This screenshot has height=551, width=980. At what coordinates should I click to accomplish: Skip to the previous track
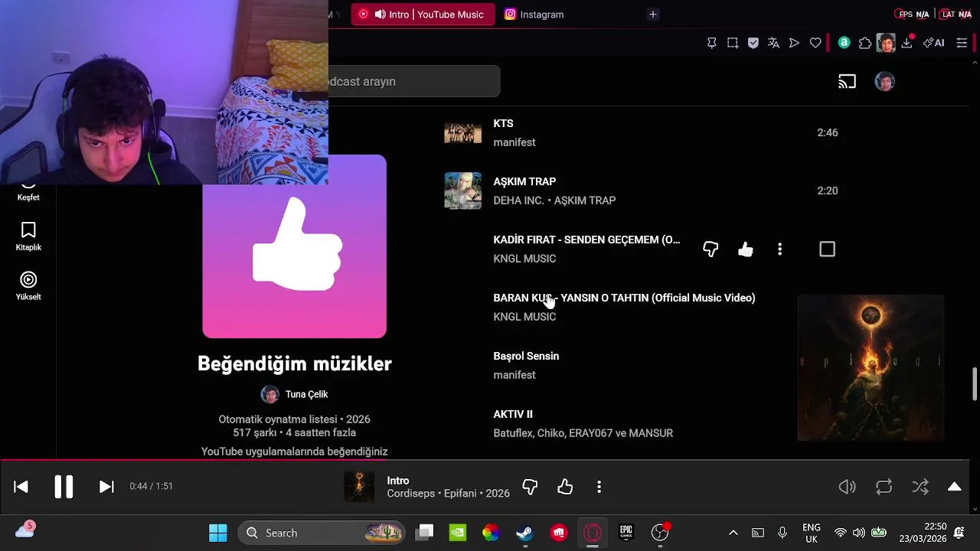pos(21,487)
